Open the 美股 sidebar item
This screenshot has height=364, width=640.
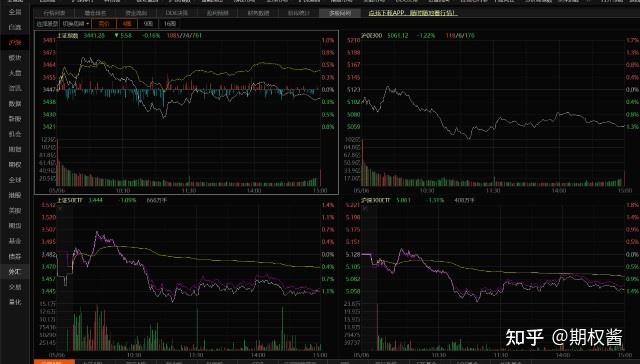(15, 211)
